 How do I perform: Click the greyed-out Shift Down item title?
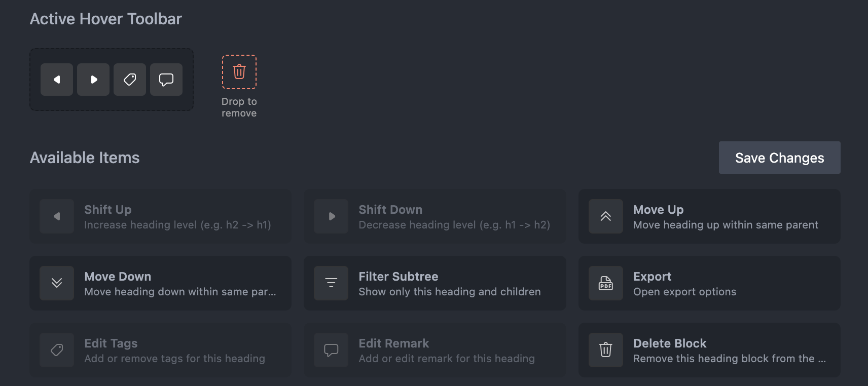390,210
